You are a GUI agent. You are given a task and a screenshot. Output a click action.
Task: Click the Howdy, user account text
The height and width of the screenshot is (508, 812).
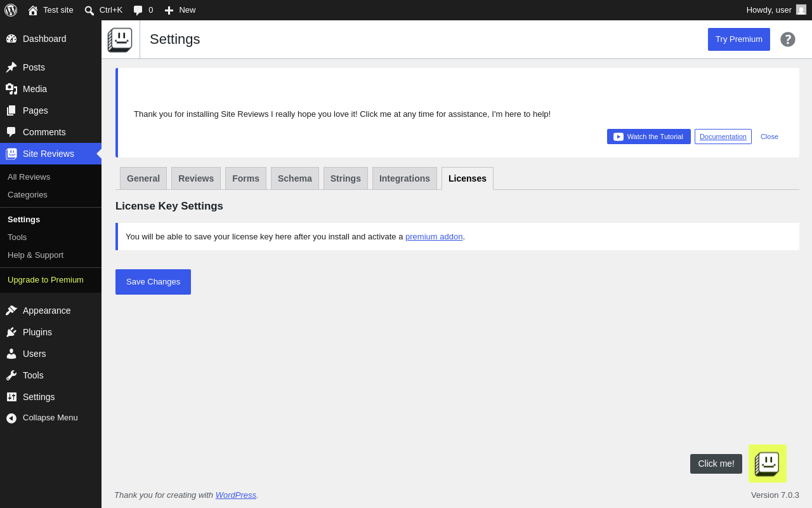tap(769, 10)
